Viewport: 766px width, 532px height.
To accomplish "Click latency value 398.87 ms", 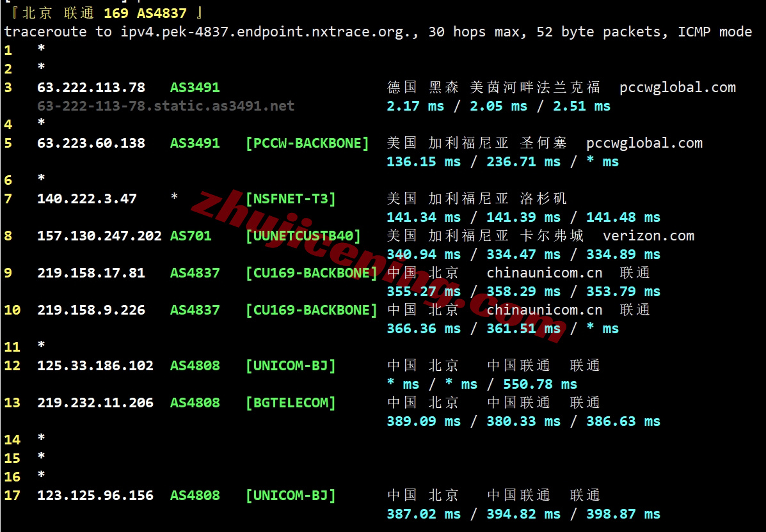I will click(x=623, y=515).
